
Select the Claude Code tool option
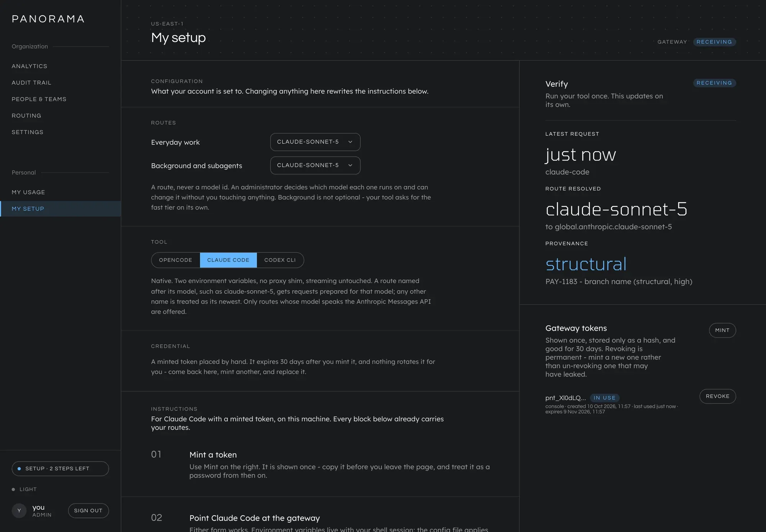(x=228, y=260)
